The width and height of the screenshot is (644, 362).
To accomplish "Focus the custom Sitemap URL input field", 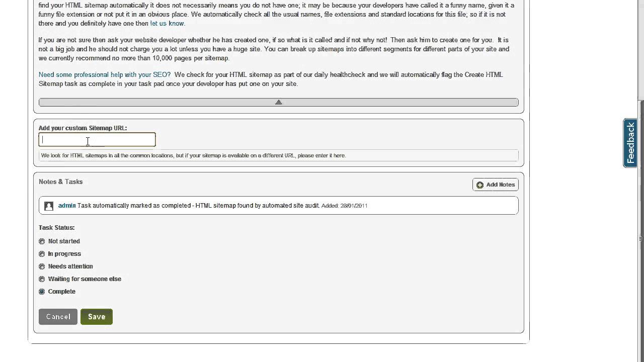I will tap(97, 140).
